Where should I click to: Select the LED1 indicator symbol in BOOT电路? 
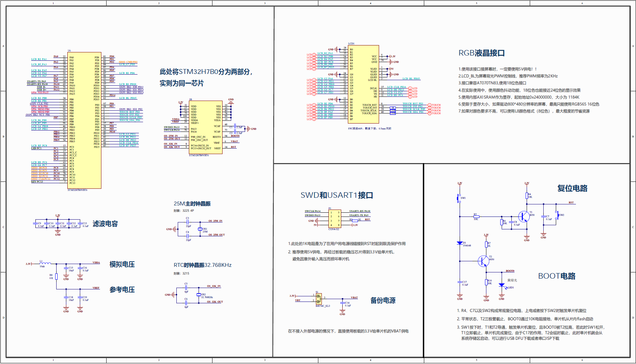coord(502,285)
